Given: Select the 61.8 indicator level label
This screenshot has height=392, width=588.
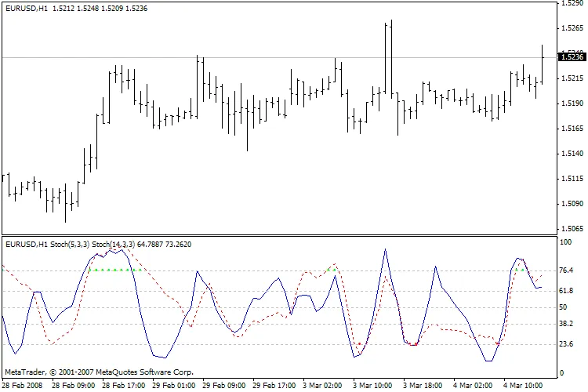Looking at the screenshot, I should click(565, 291).
